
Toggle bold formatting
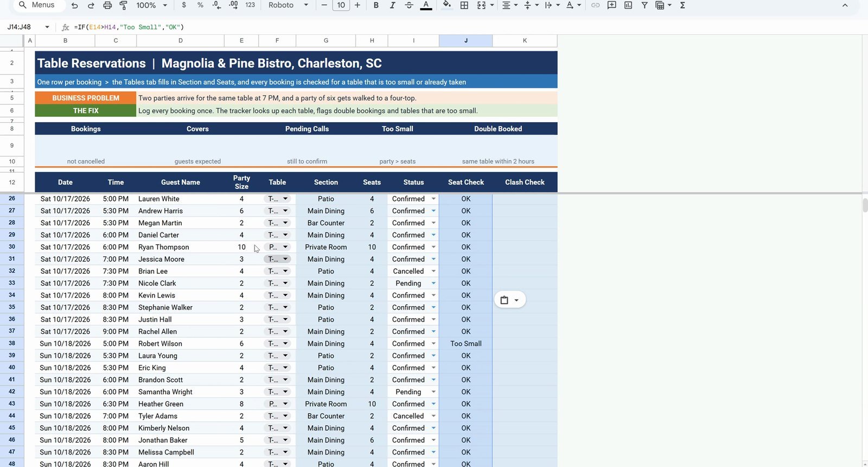[376, 5]
